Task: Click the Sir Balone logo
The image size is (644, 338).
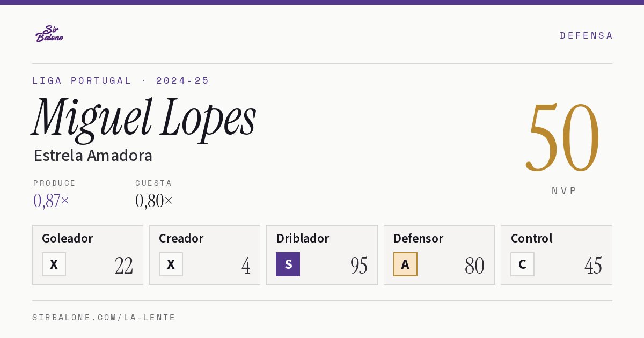Action: tap(49, 34)
